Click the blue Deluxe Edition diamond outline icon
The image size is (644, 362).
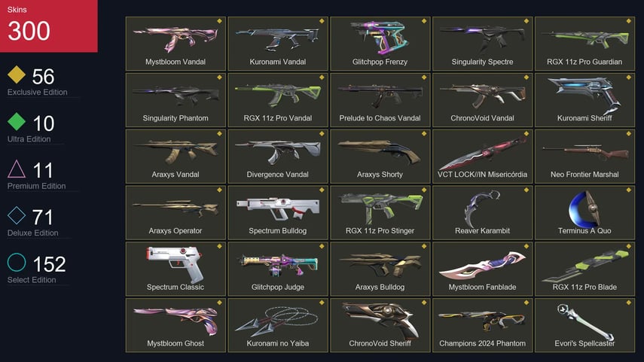(x=17, y=215)
